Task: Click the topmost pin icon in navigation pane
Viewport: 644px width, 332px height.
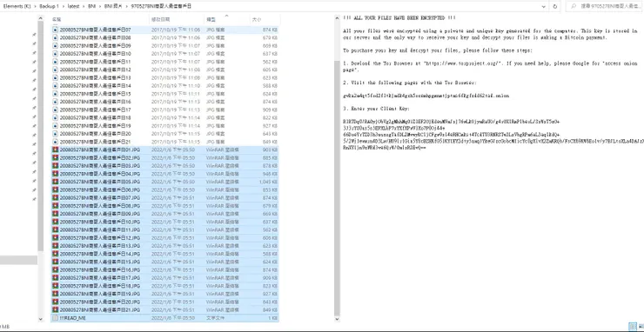Action: pos(34,36)
